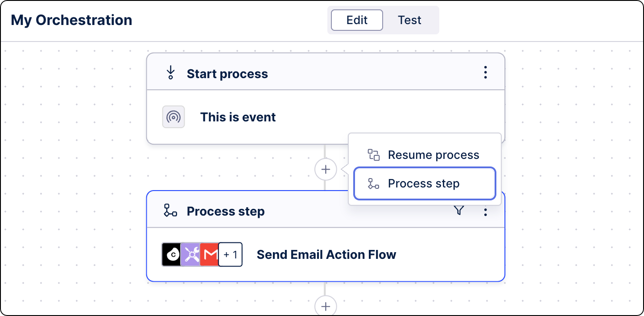Expand the +1 badge to reveal hidden apps
The image size is (644, 316).
point(230,254)
